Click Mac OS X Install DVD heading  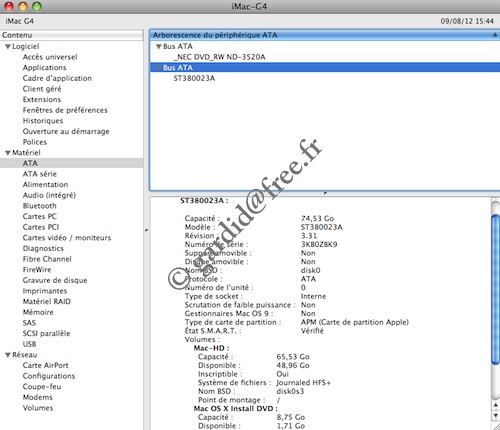[x=235, y=409]
